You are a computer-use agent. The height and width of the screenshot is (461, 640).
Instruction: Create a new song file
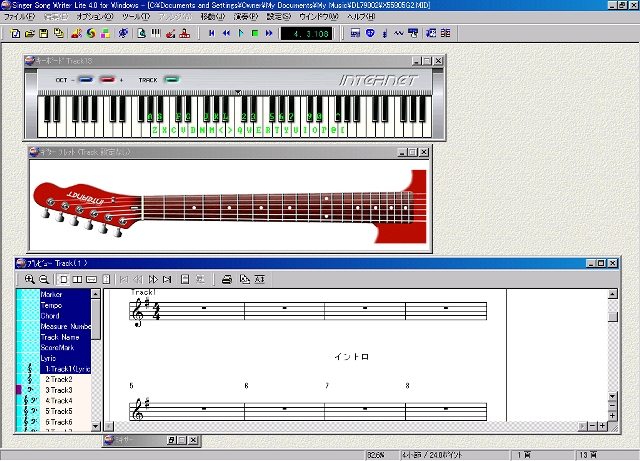15,33
